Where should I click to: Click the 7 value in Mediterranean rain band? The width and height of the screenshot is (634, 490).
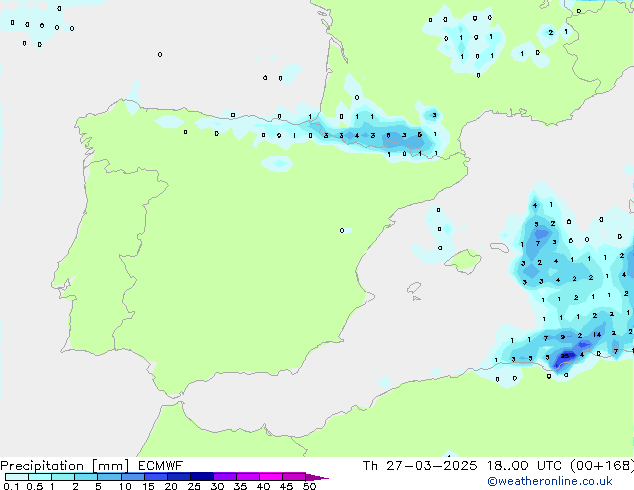538,243
